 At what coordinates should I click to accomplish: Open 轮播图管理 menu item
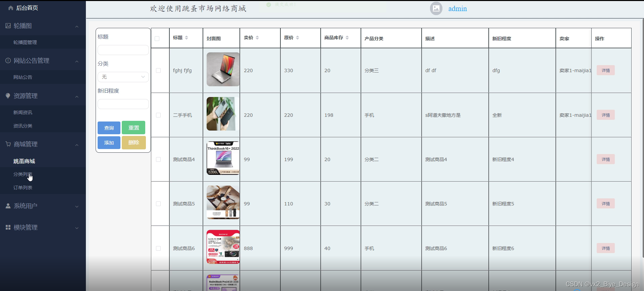(25, 42)
